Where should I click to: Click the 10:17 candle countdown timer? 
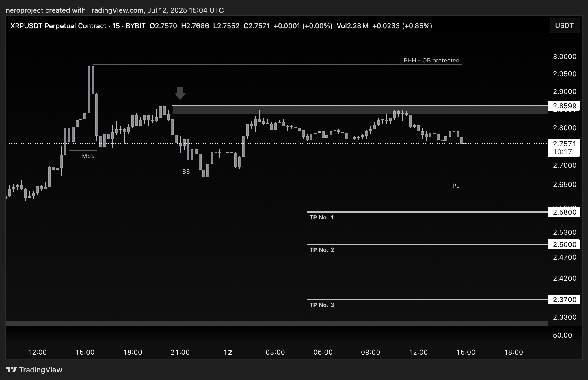pos(563,152)
